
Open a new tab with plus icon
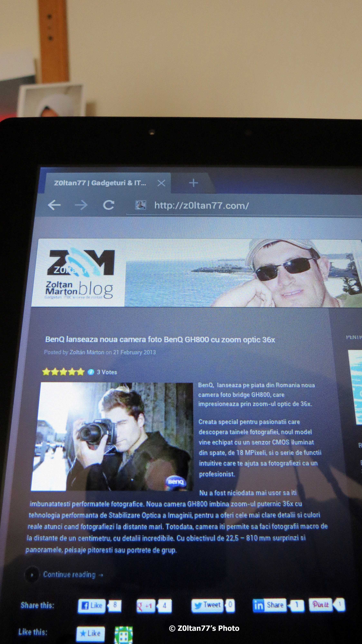point(193,183)
